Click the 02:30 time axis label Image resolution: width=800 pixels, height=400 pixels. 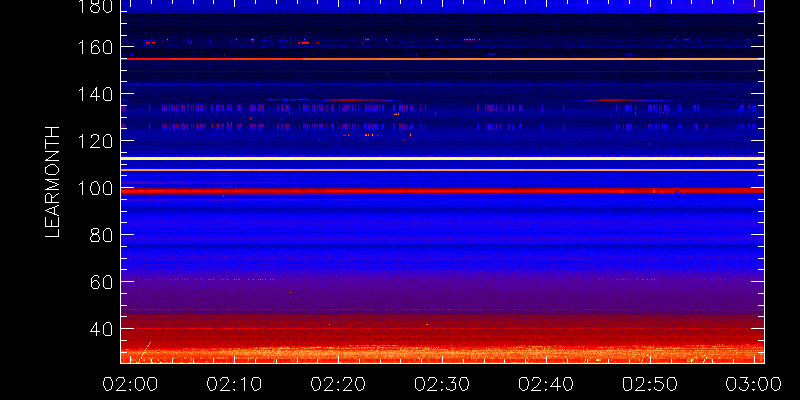coord(442,384)
